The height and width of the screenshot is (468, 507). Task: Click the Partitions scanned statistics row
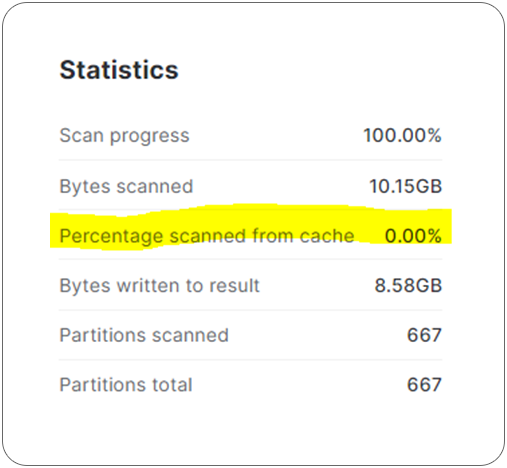pyautogui.click(x=251, y=335)
